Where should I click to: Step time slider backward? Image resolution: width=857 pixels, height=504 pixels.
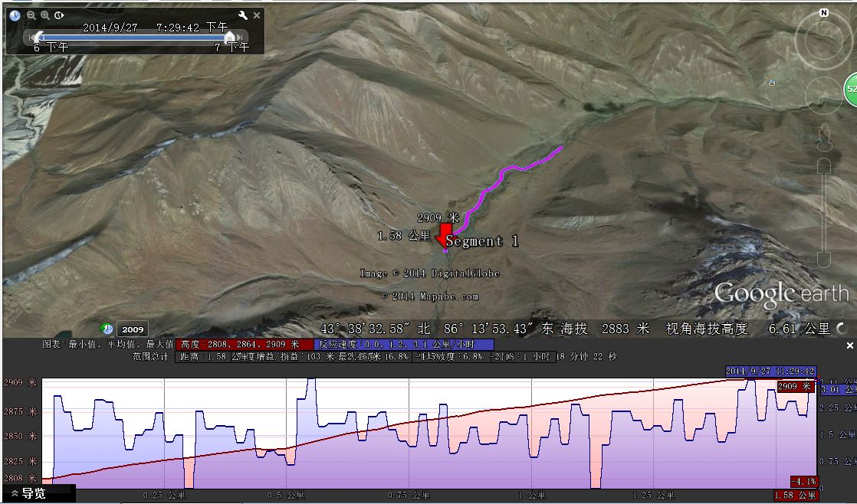click(x=30, y=37)
